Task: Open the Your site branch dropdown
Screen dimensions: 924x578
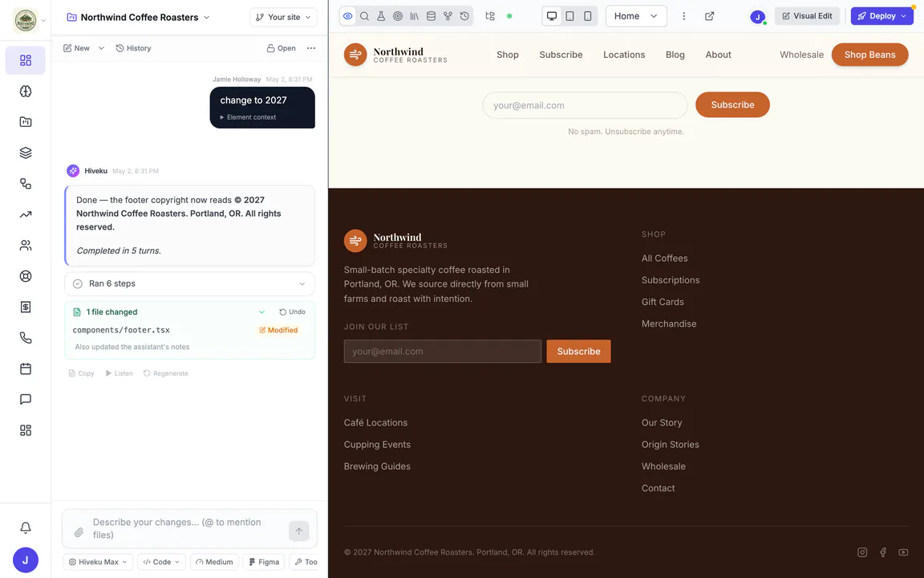Action: pos(283,17)
